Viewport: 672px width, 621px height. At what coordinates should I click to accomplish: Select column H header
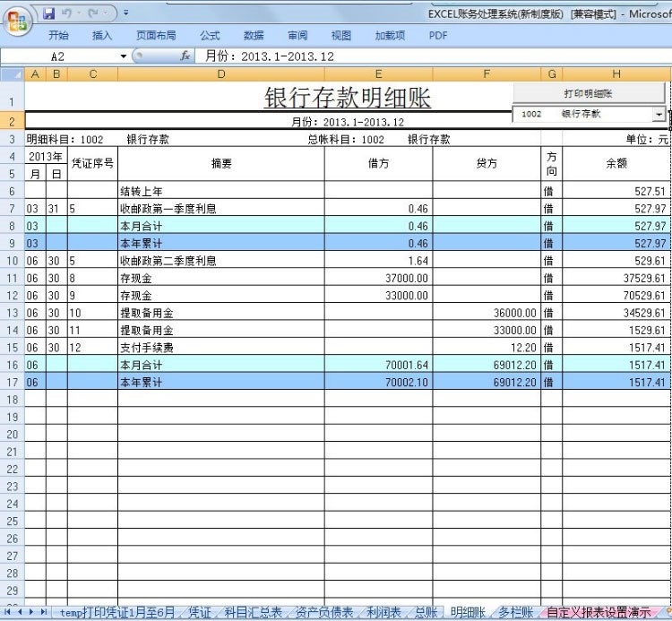616,74
